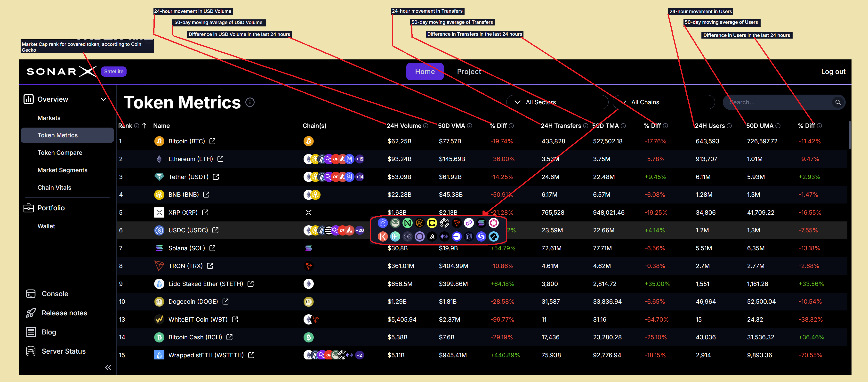The height and width of the screenshot is (382, 868).
Task: Click the Log out button
Action: 833,72
